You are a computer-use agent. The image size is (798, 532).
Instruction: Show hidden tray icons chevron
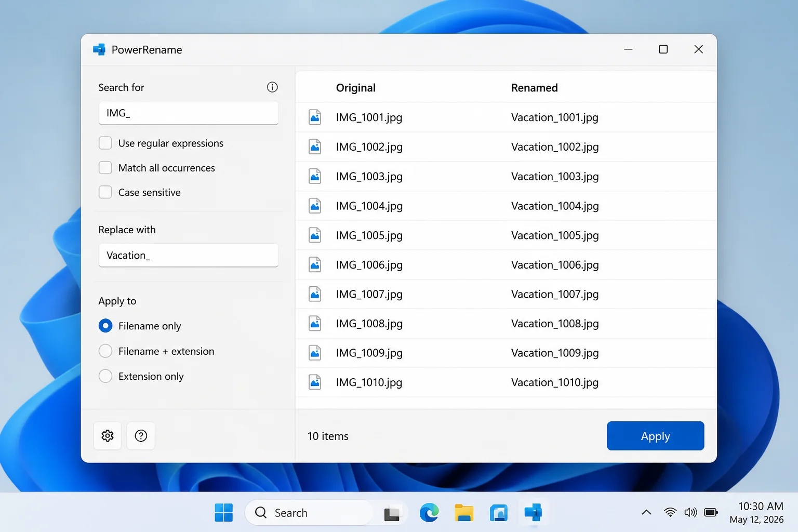(646, 513)
